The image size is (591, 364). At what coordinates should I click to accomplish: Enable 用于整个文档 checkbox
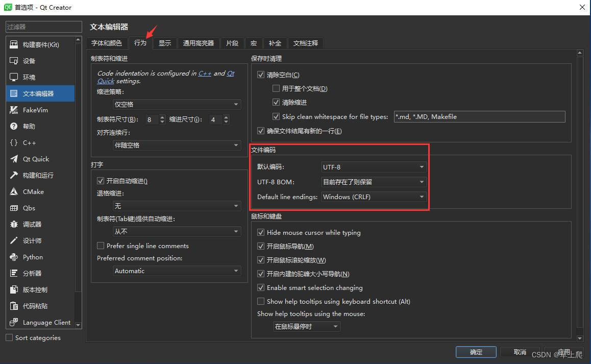tap(276, 88)
